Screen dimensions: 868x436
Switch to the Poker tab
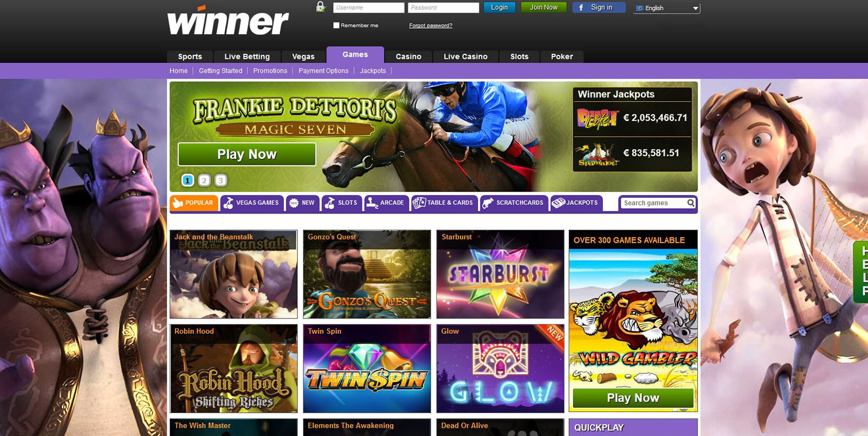pyautogui.click(x=562, y=57)
